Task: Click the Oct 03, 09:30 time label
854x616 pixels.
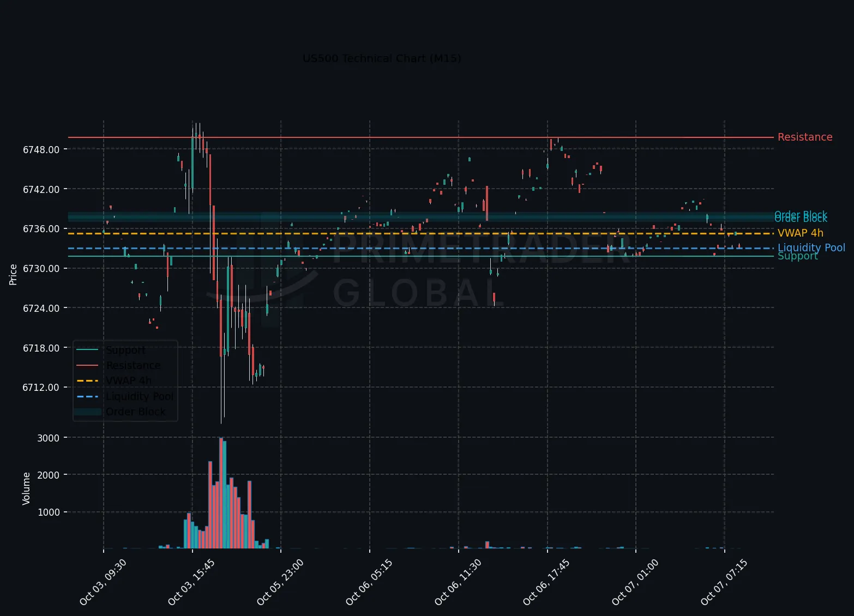Action: click(103, 582)
